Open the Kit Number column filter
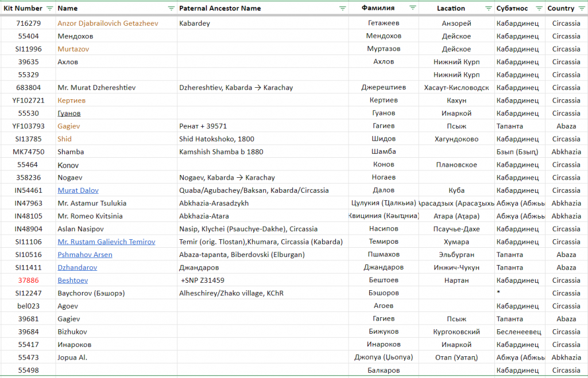The width and height of the screenshot is (588, 378). (x=49, y=9)
